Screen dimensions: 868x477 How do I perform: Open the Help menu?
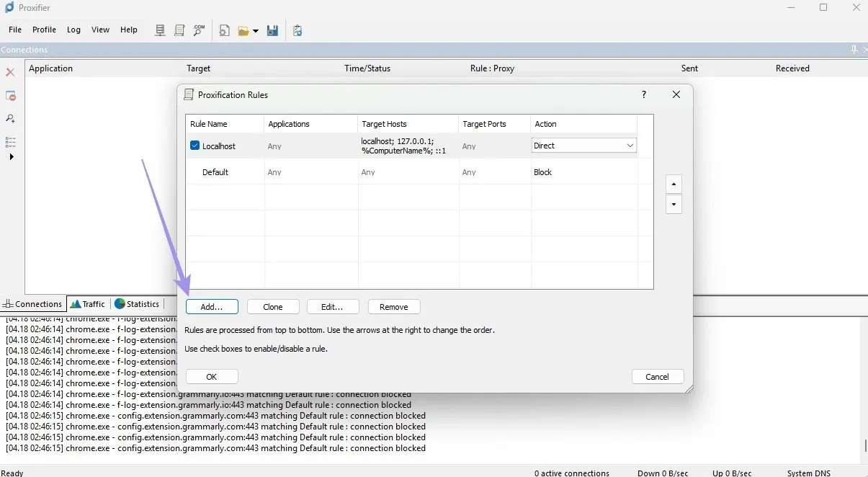point(129,30)
